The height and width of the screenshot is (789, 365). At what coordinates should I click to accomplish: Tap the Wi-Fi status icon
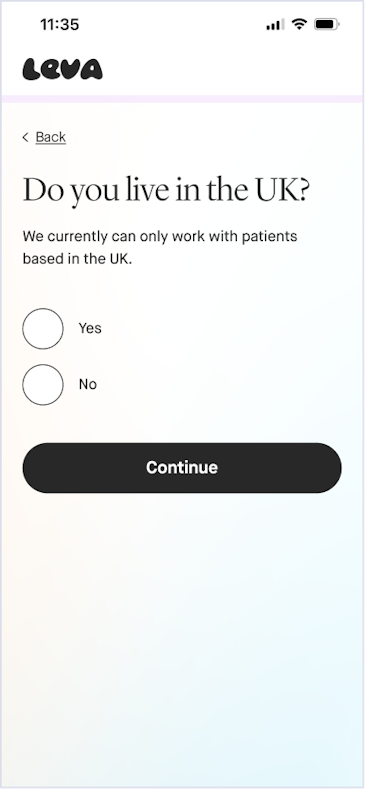(x=299, y=24)
